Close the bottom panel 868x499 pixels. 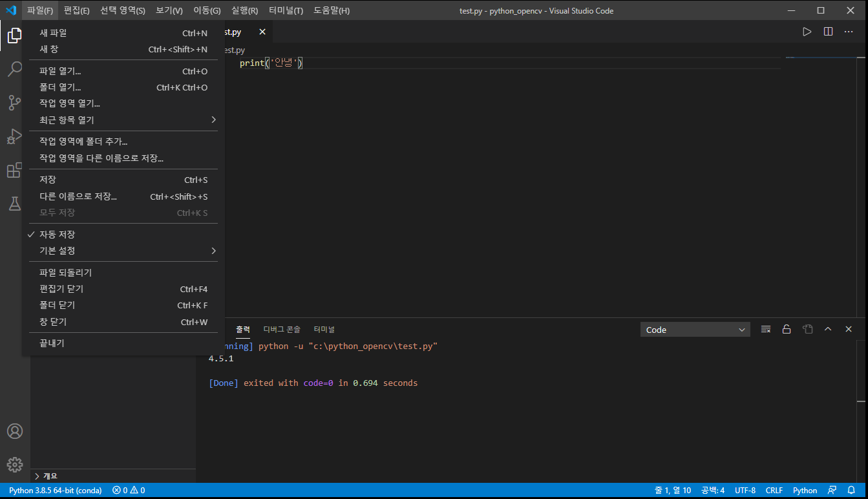(x=849, y=329)
